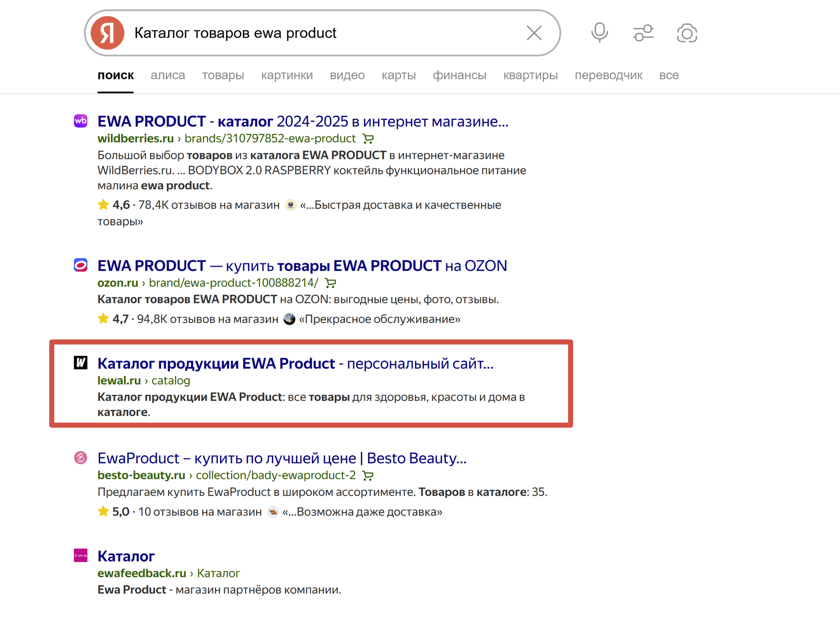Open brands/310797852-ewa-product path link
Viewport: 840px width, 623px height.
[x=270, y=139]
